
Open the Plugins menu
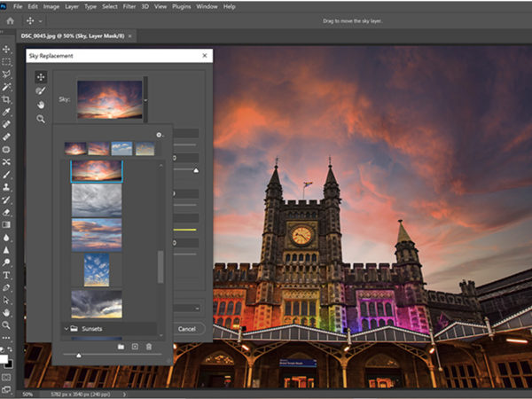[182, 6]
